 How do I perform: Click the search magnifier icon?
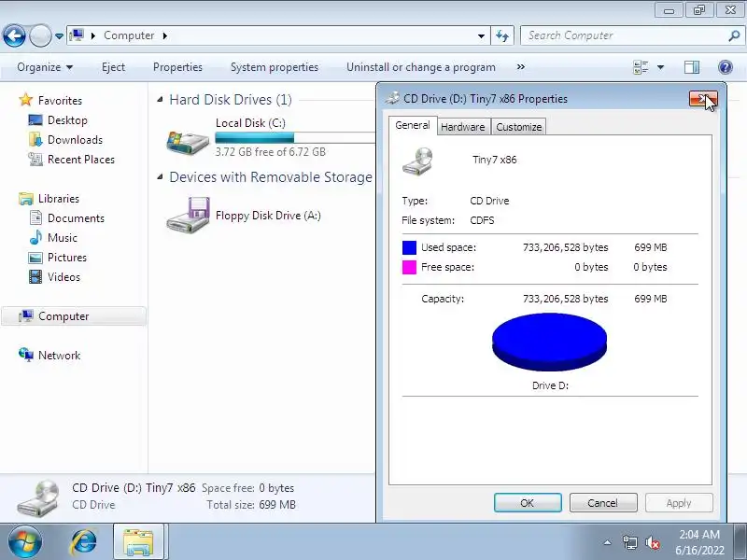(734, 35)
